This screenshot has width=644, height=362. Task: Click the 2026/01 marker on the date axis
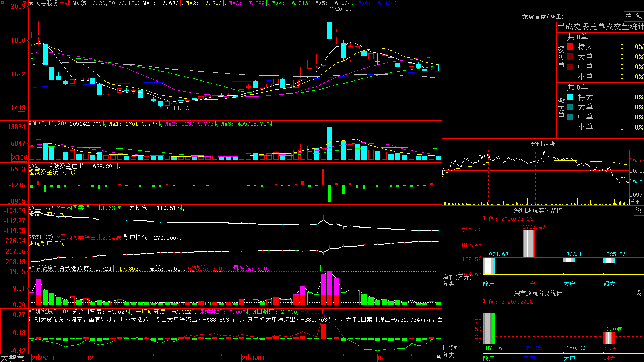pyautogui.click(x=253, y=358)
